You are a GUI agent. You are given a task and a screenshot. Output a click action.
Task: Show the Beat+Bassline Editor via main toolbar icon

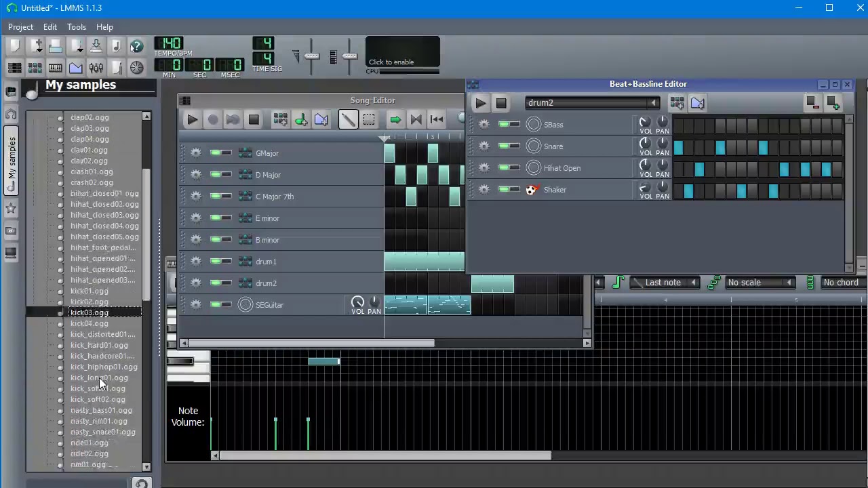(x=35, y=68)
